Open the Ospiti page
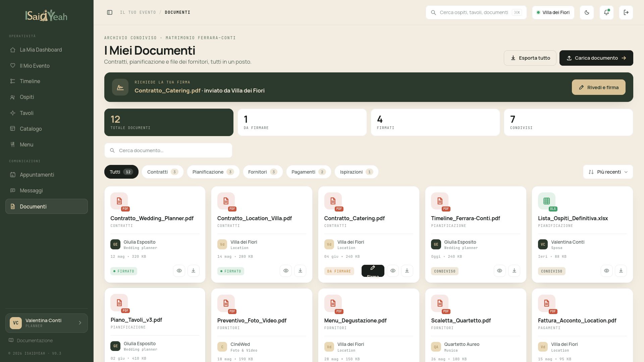This screenshot has height=362, width=644. tap(47, 97)
